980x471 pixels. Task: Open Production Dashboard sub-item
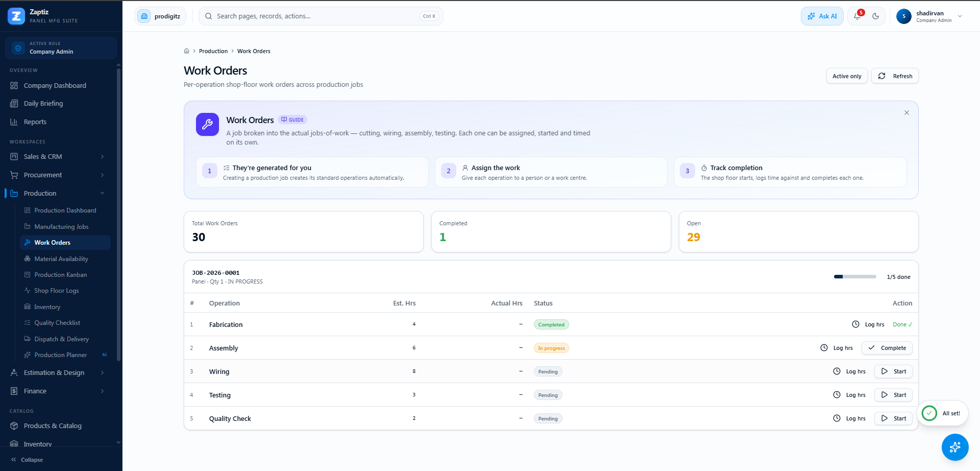pos(65,210)
